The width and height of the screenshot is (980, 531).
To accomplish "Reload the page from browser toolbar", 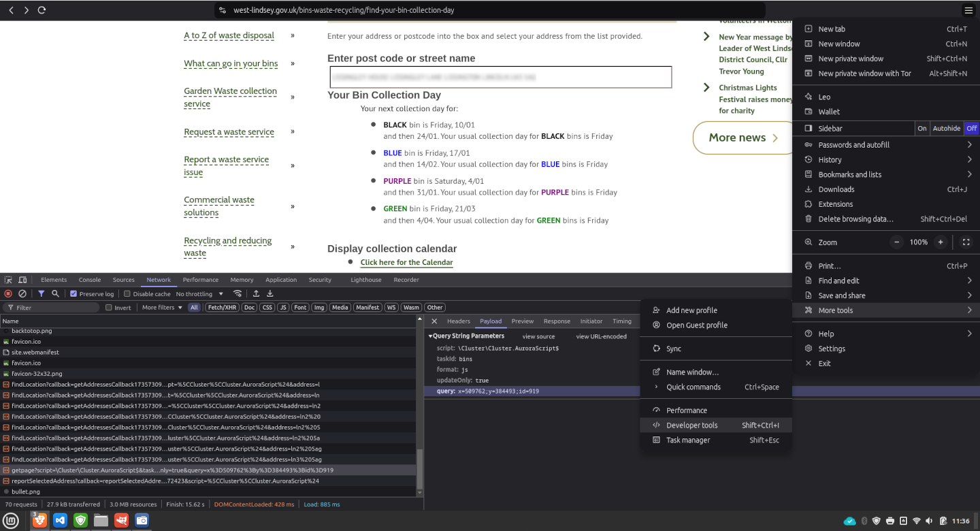I will (x=42, y=10).
